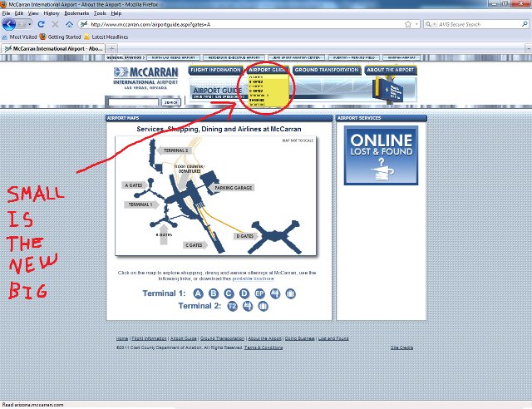
Task: Click Firefox back navigation button
Action: click(10, 24)
